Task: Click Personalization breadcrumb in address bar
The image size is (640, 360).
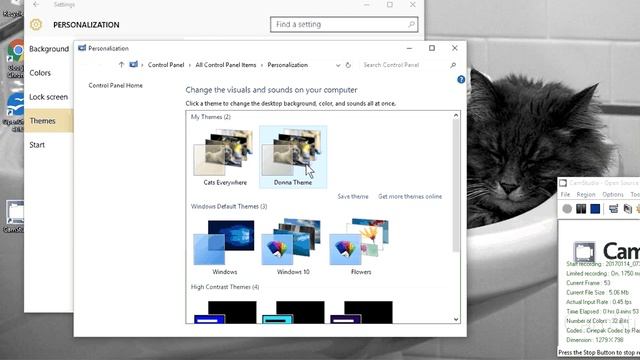Action: [x=287, y=65]
